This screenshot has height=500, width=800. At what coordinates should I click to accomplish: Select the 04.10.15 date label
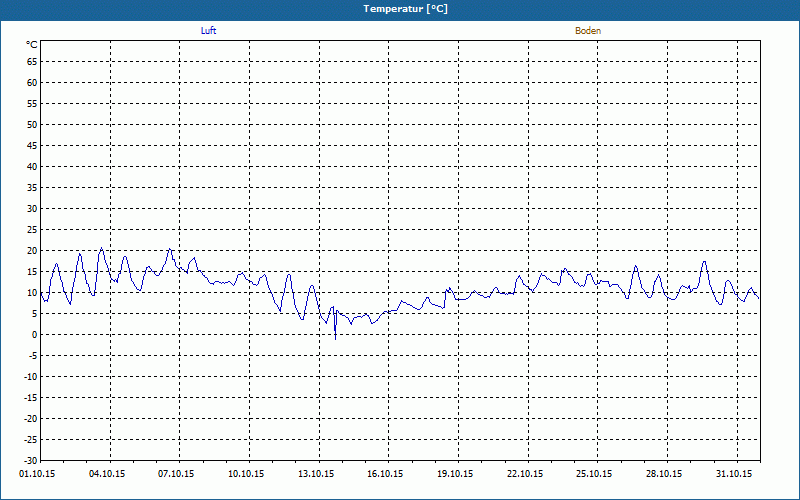coord(107,474)
